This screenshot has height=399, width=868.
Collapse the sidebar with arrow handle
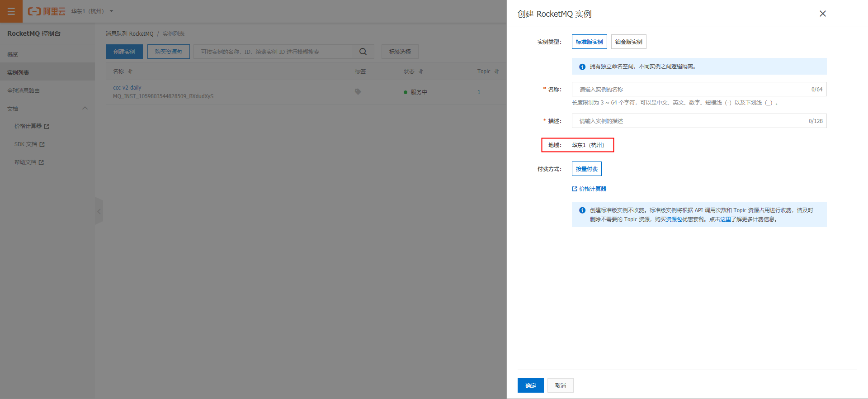(99, 211)
